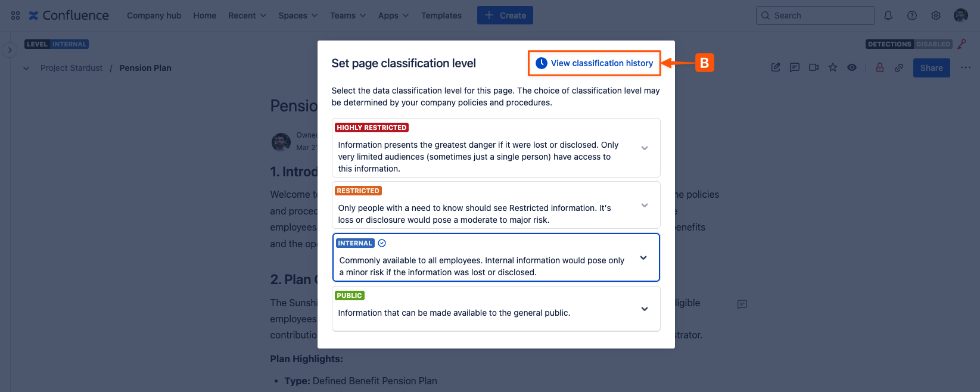Click the red page restrictions lock icon
The image size is (980, 392).
click(880, 68)
